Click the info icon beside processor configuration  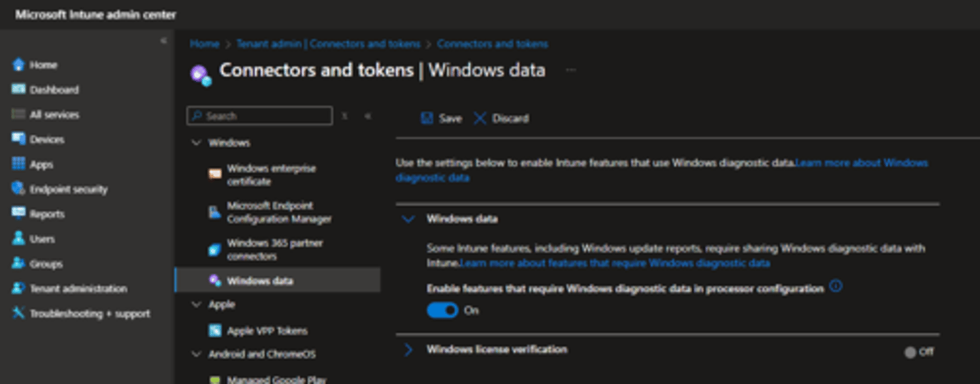pyautogui.click(x=836, y=287)
